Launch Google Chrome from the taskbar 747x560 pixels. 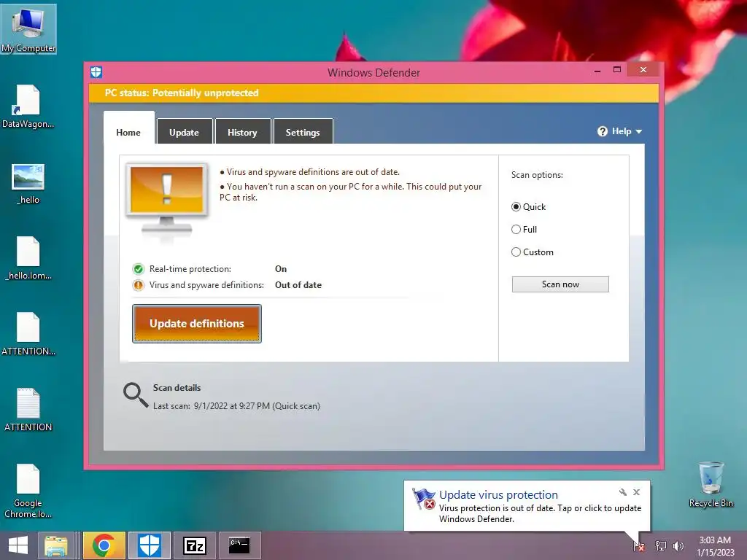tap(104, 545)
